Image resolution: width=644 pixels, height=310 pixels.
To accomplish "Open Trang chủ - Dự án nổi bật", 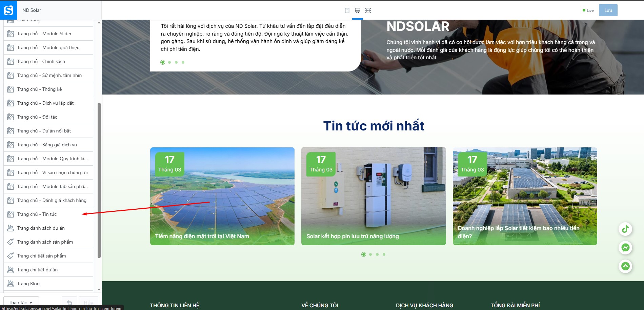I will tap(48, 131).
